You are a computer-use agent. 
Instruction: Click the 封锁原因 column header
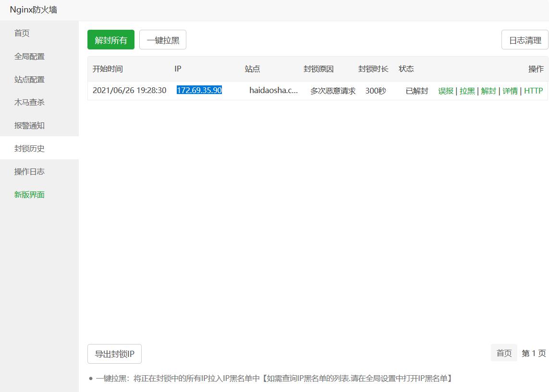pos(318,69)
